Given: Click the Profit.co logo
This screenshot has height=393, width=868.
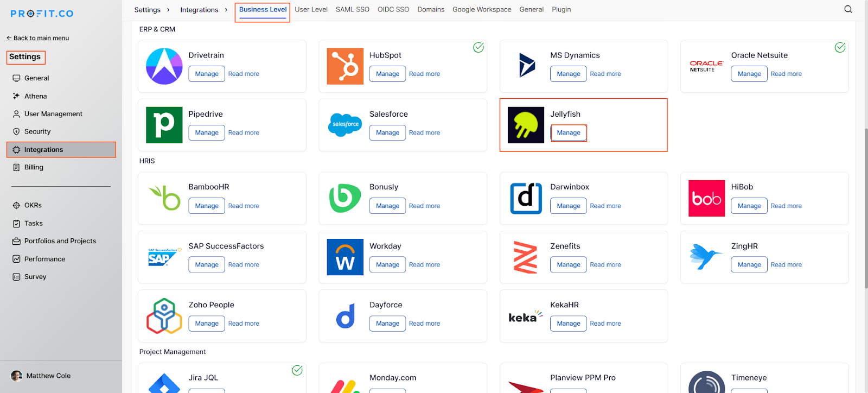Looking at the screenshot, I should tap(42, 14).
